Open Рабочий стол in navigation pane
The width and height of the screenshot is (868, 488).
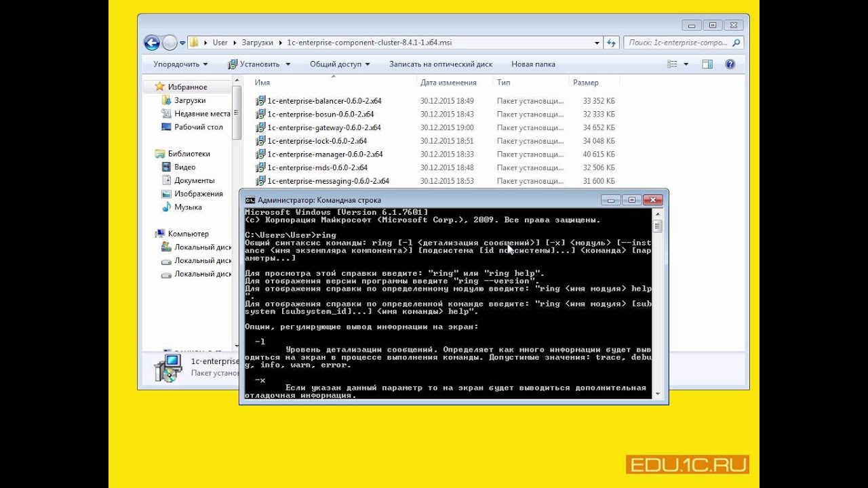[199, 127]
